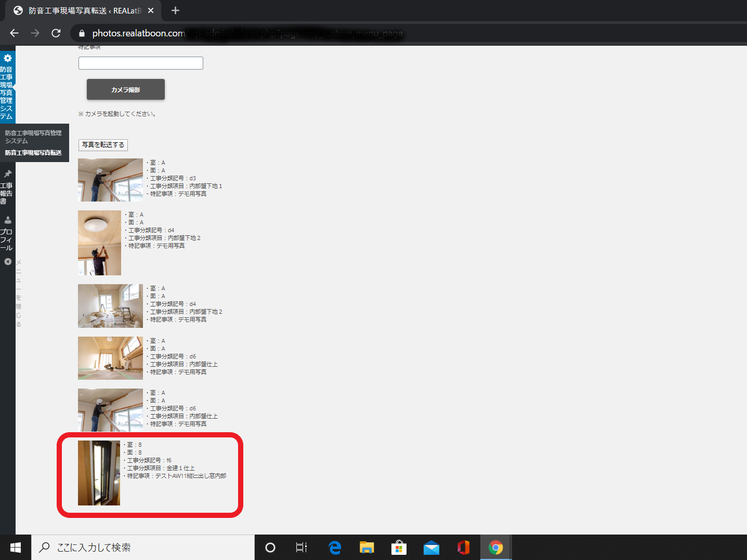747x560 pixels.
Task: Launch Microsoft Store from the taskbar
Action: [399, 548]
